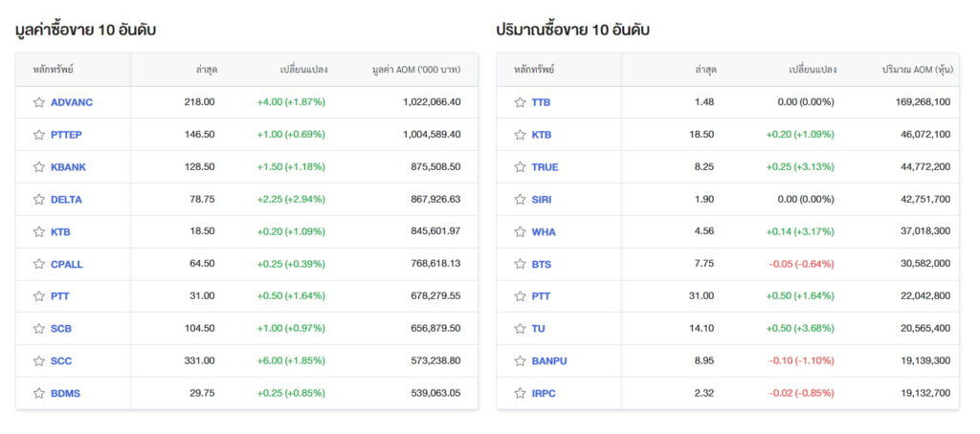Click the WHA last price 4.56
Viewport: 980px width, 434px height.
703,231
